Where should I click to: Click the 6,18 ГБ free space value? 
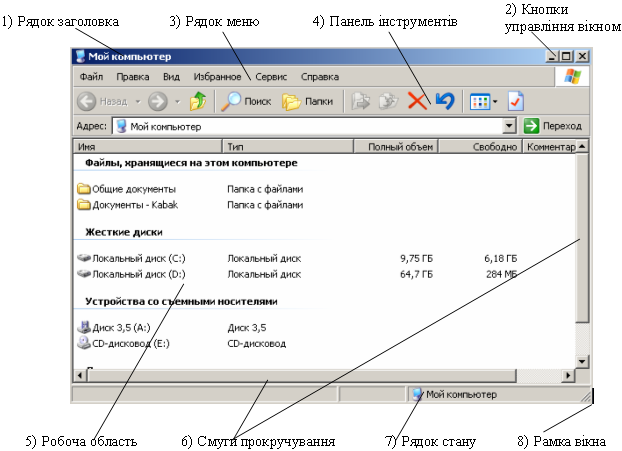click(501, 259)
